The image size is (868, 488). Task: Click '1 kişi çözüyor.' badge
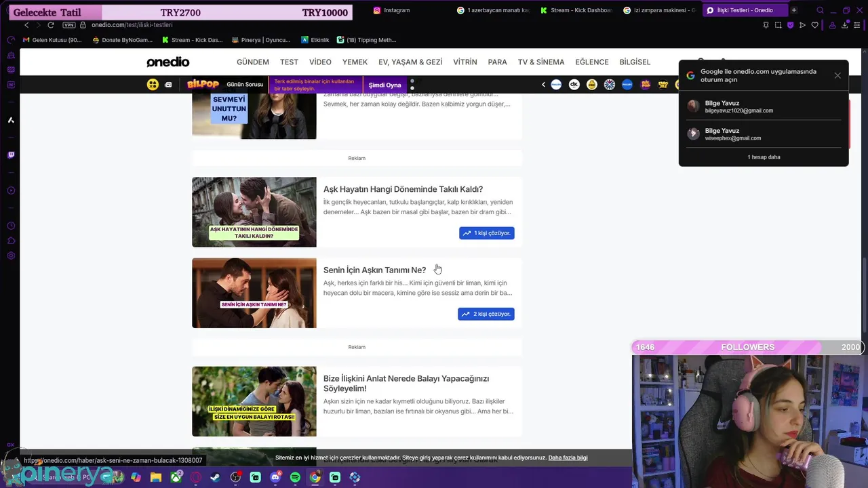point(487,233)
